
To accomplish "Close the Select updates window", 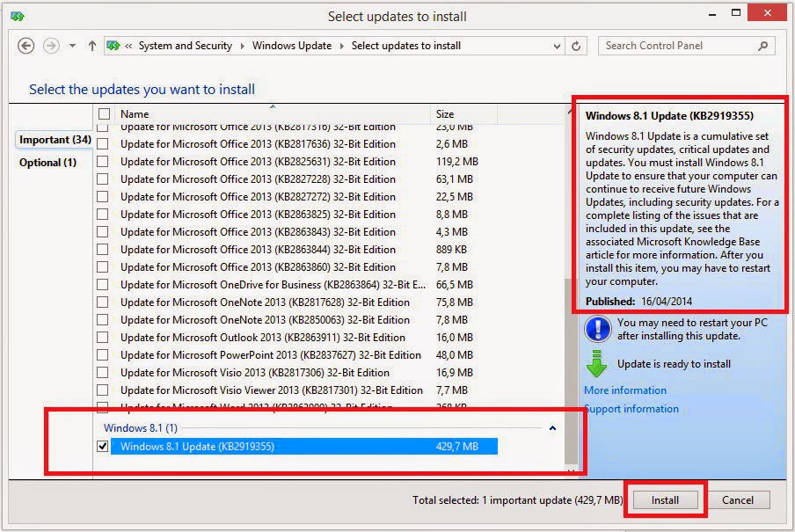I will (x=767, y=13).
